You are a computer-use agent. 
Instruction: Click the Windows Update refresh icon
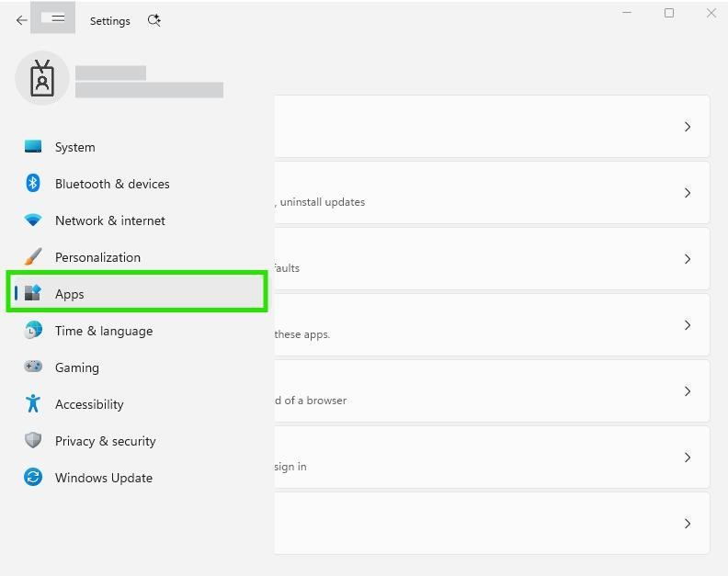tap(33, 477)
